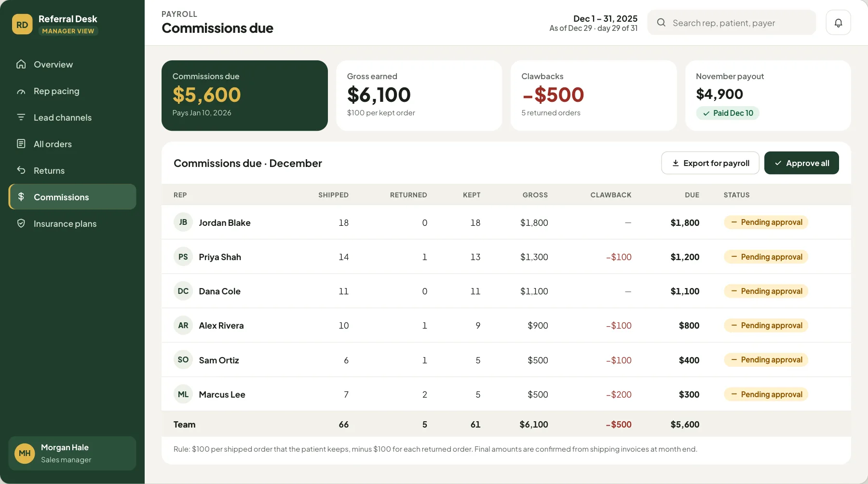Click the Team total $5,600 due
Image resolution: width=868 pixels, height=484 pixels.
(685, 424)
